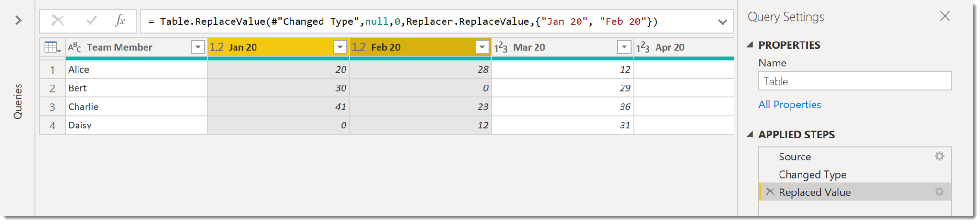This screenshot has height=223, width=980.
Task: Expand the Queries pane
Action: tap(18, 20)
